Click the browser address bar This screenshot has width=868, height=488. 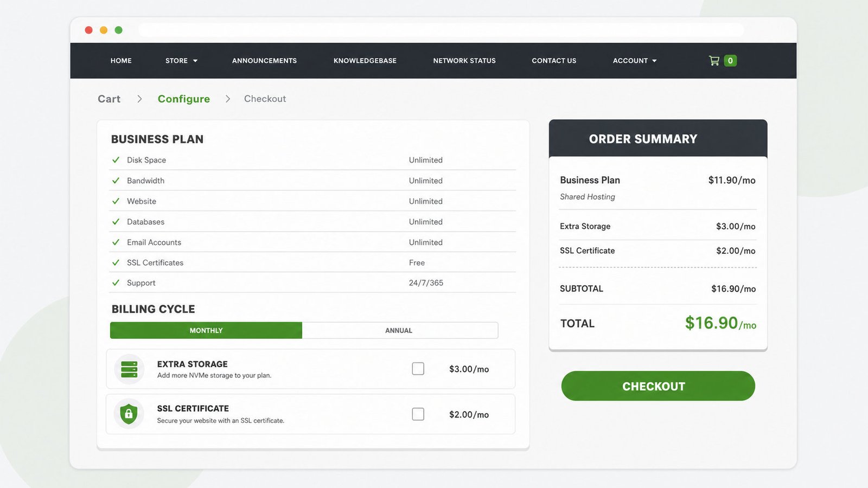tap(441, 30)
